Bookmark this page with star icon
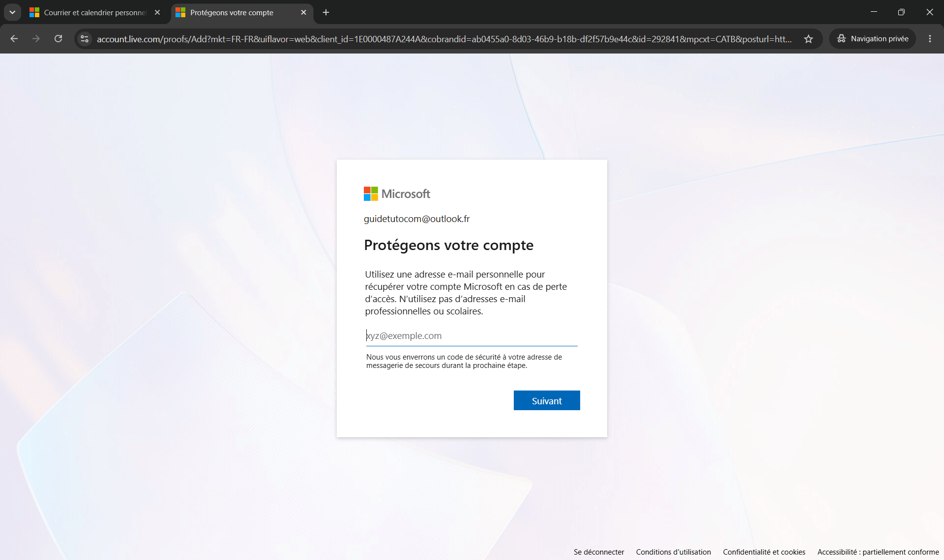 (808, 39)
